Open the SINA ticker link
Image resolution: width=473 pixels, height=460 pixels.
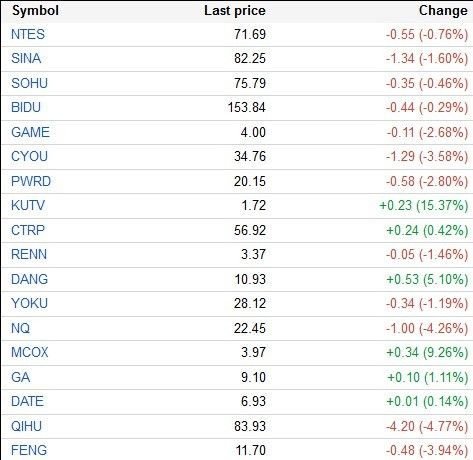point(26,58)
